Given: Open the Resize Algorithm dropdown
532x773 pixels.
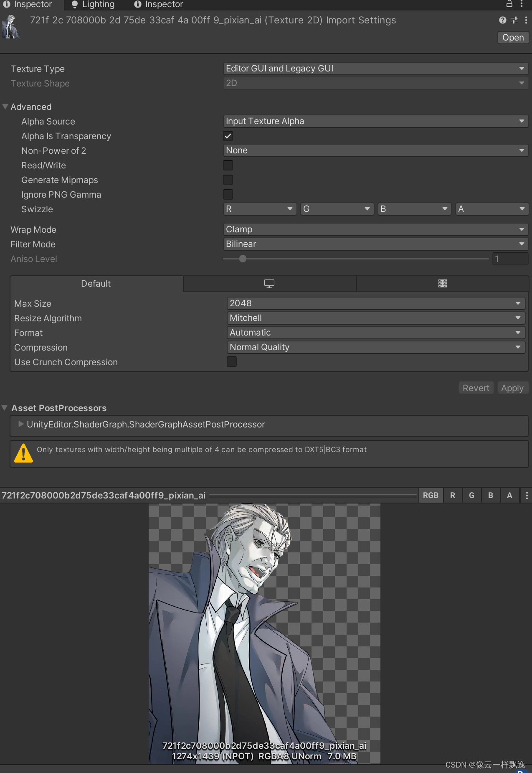Looking at the screenshot, I should (x=376, y=318).
